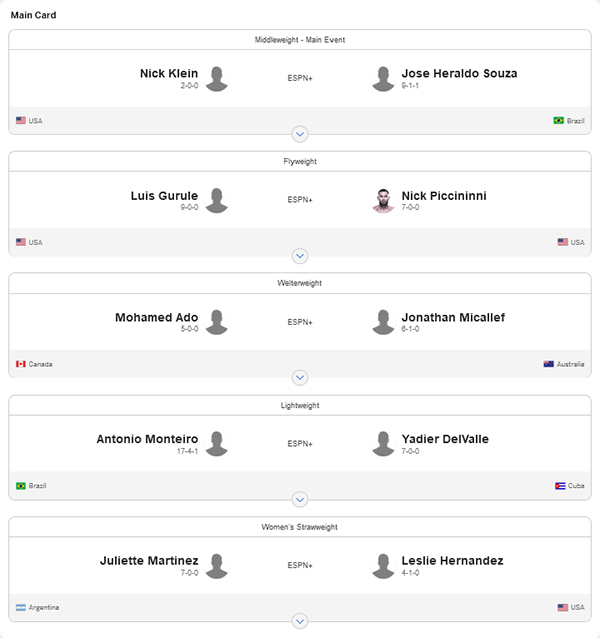Expand the Women's Strawweight fight details
600x638 pixels.
point(300,621)
